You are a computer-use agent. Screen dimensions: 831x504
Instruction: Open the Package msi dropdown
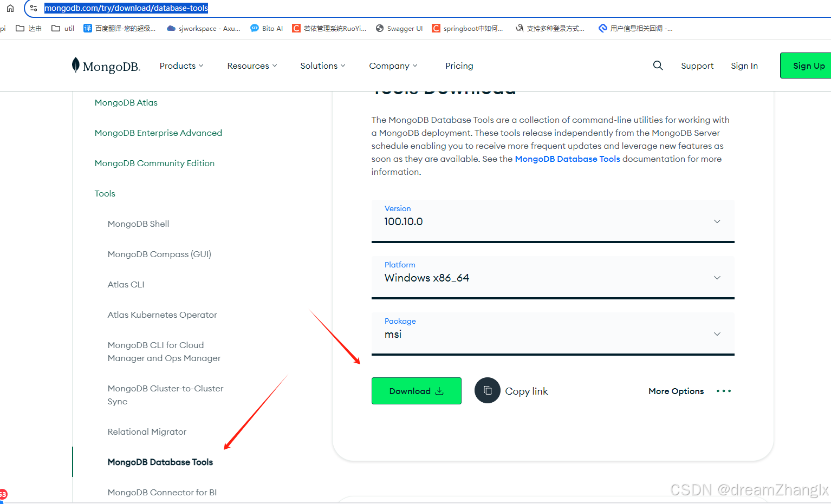[x=553, y=333]
